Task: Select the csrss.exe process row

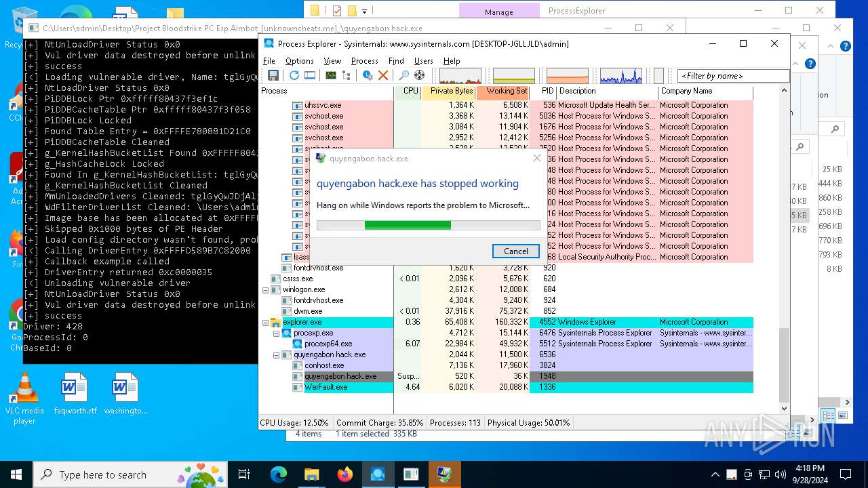Action: coord(507,279)
